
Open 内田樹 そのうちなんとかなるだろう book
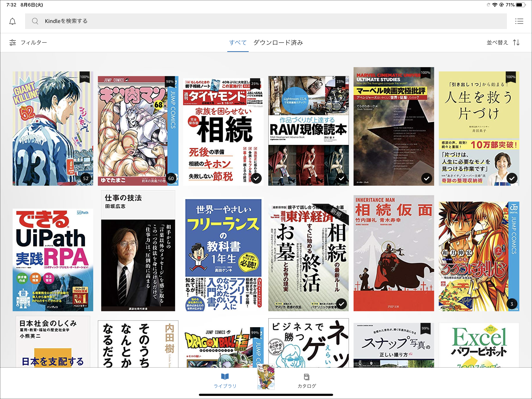click(x=138, y=344)
